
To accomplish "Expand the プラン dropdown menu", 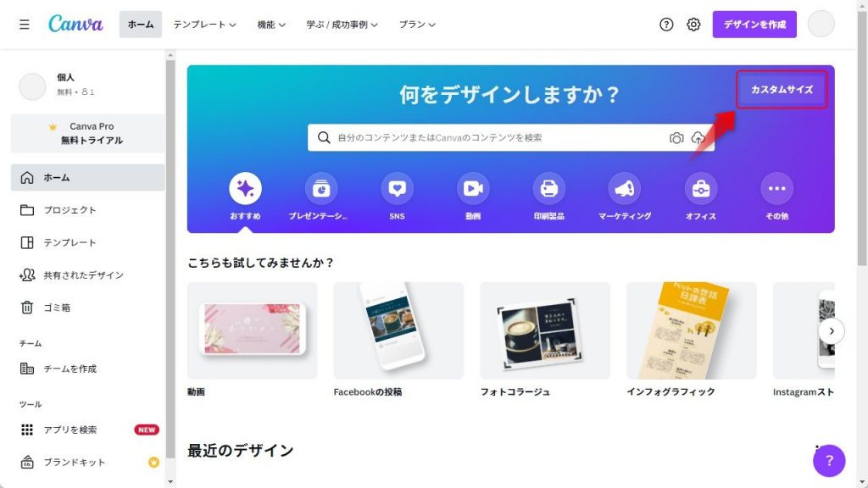I will [417, 25].
